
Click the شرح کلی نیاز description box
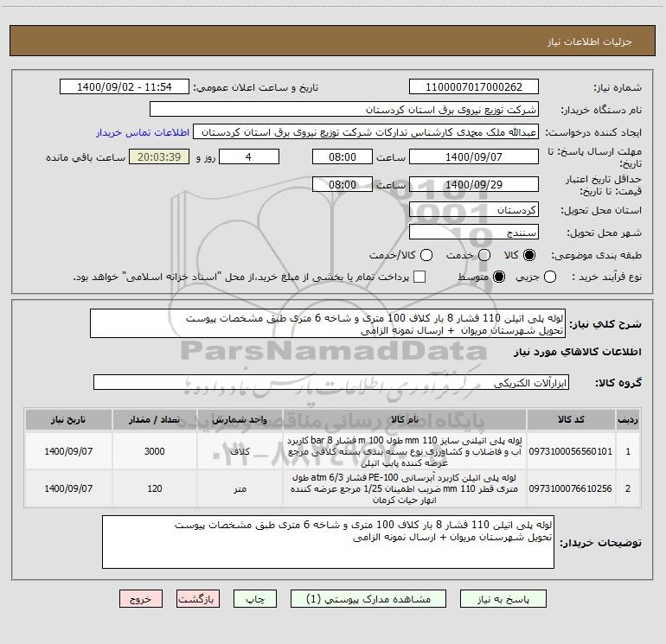(x=328, y=324)
